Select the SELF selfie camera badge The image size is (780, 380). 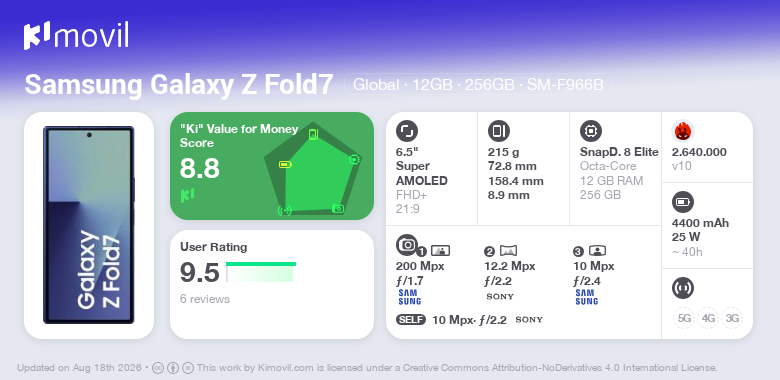pyautogui.click(x=411, y=319)
